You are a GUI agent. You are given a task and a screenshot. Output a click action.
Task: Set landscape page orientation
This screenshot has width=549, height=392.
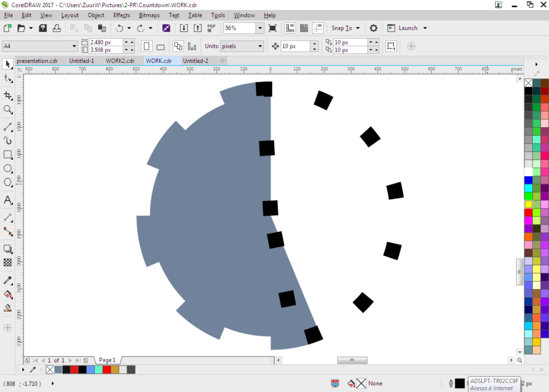(x=160, y=46)
